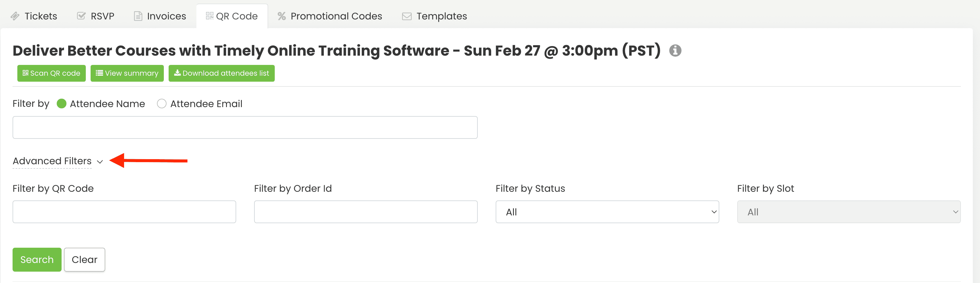Open the Filter by Status dropdown

pyautogui.click(x=607, y=212)
